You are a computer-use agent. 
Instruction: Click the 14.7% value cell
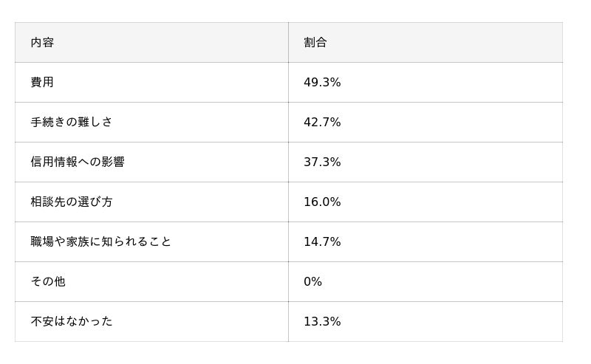pyautogui.click(x=322, y=242)
